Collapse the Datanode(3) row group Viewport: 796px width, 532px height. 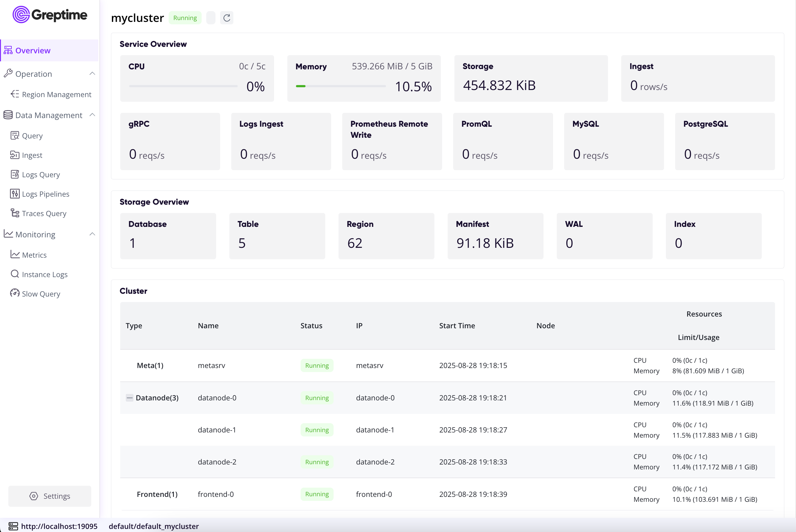click(x=129, y=398)
